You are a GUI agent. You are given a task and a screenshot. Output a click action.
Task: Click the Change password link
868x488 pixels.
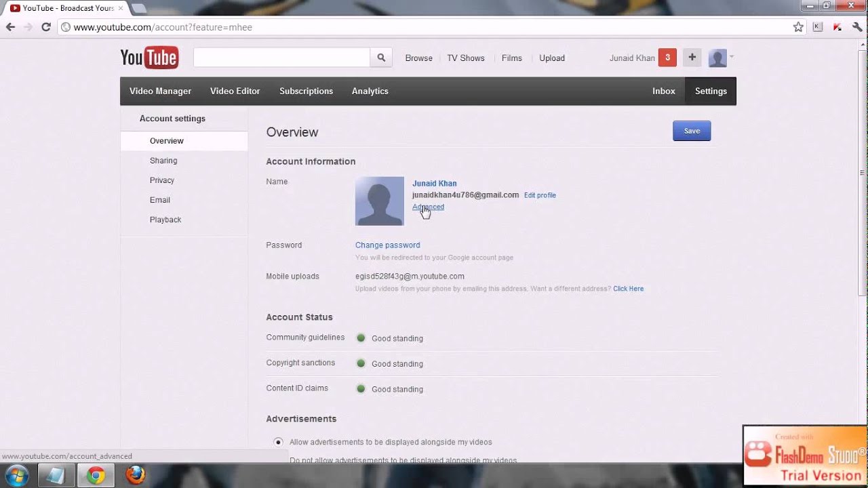click(388, 245)
